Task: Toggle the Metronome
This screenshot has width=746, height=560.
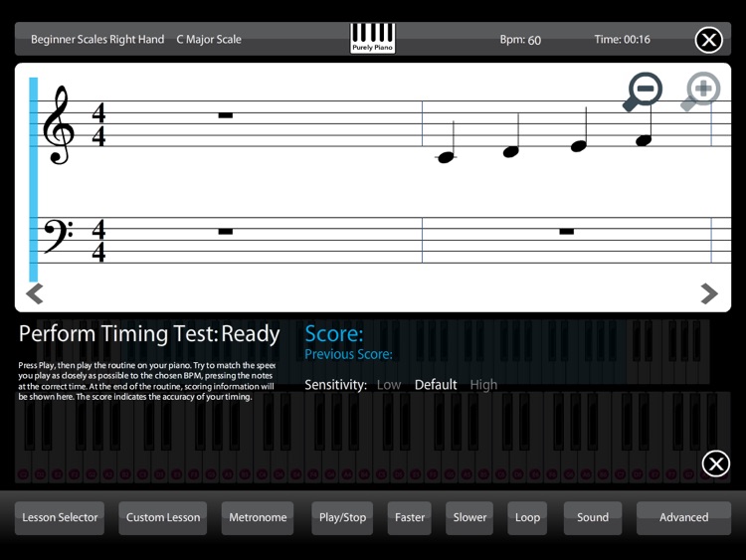Action: [258, 517]
